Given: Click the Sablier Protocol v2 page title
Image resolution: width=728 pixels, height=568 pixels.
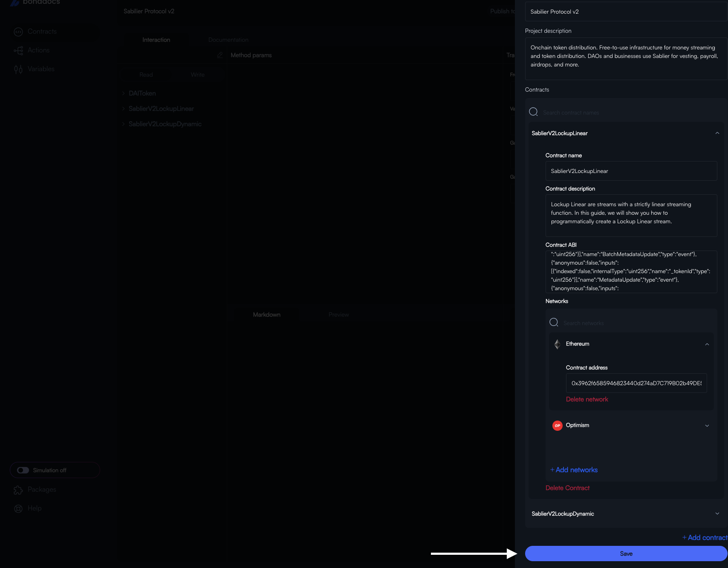Looking at the screenshot, I should pyautogui.click(x=149, y=11).
